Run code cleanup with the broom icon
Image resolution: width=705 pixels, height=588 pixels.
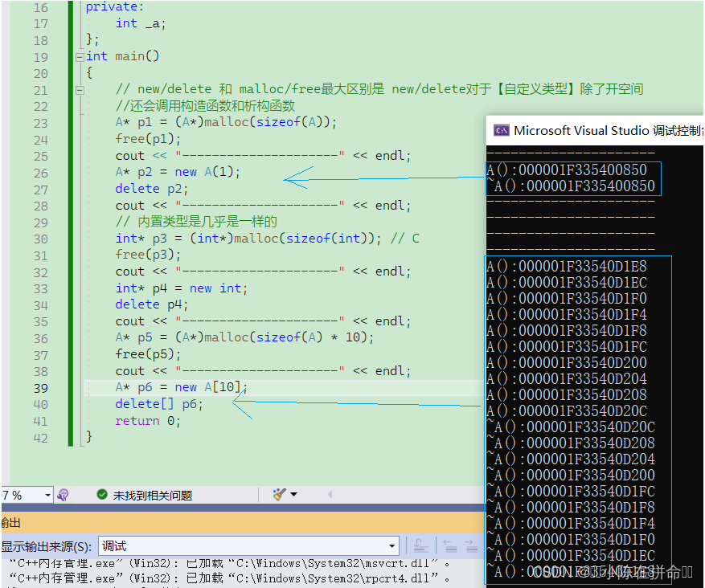tap(279, 495)
